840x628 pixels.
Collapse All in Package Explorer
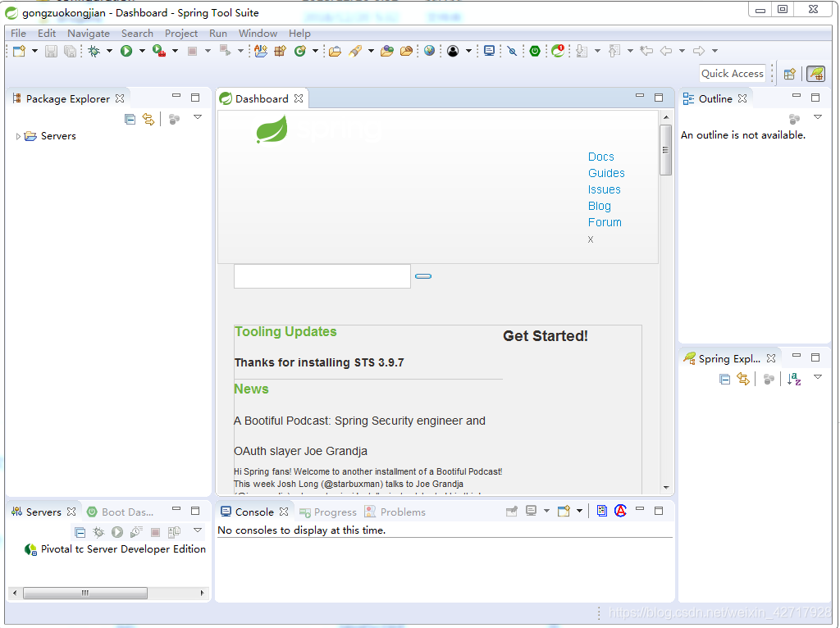tap(130, 119)
